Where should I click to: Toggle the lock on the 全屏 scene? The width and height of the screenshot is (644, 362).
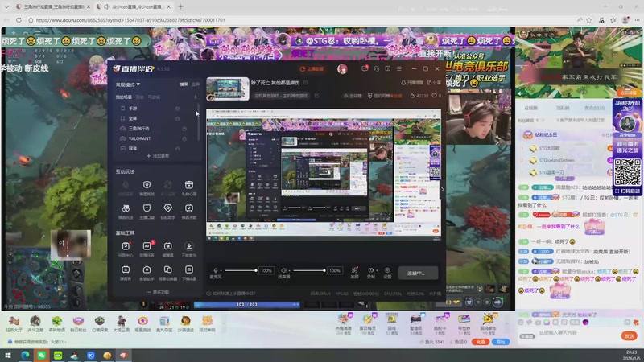177,118
